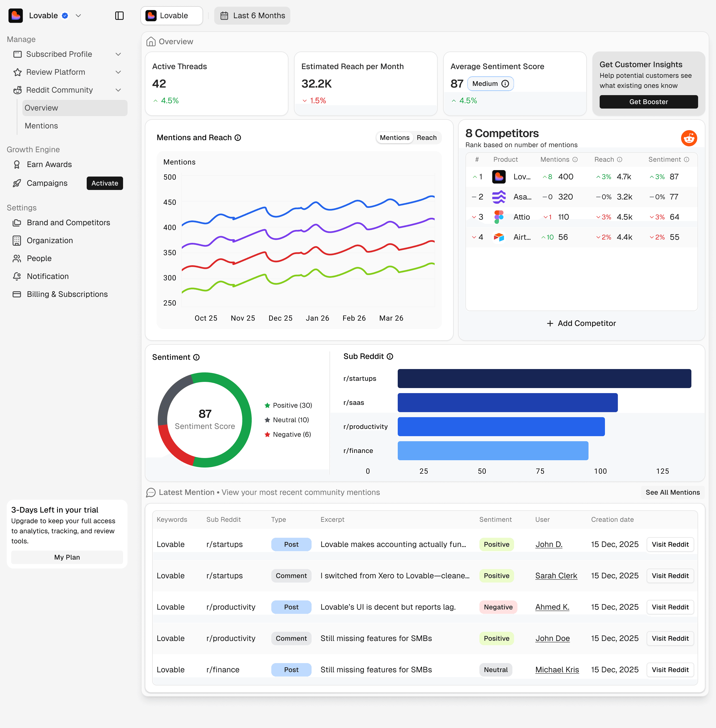716x728 pixels.
Task: Toggle Positive series in sentiment legend
Action: click(x=288, y=405)
